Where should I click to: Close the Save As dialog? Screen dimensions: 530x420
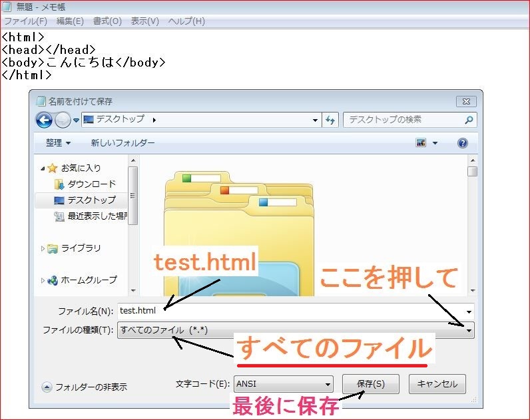coord(466,101)
